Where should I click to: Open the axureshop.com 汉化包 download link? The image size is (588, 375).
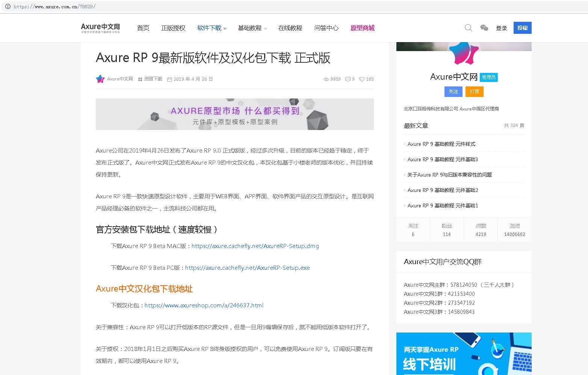204,305
